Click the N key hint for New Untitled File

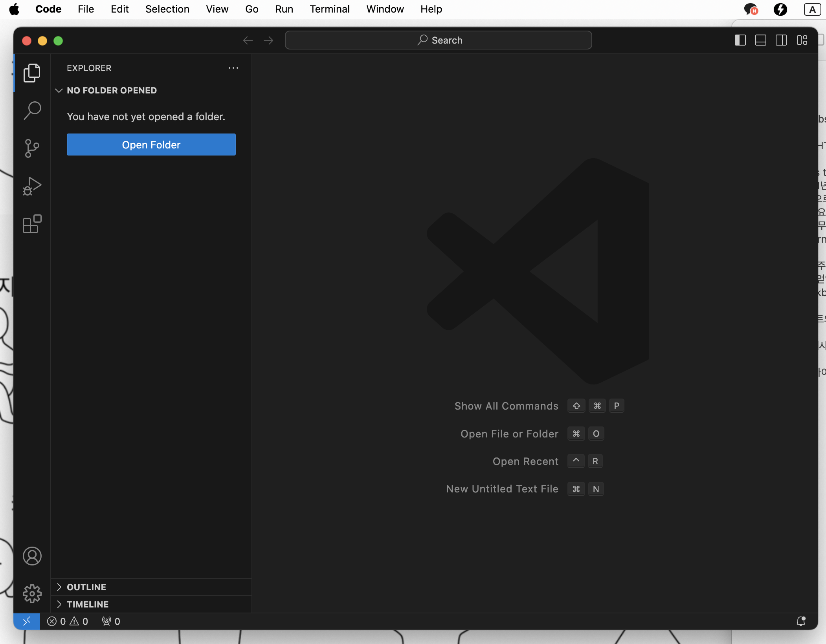click(x=596, y=488)
